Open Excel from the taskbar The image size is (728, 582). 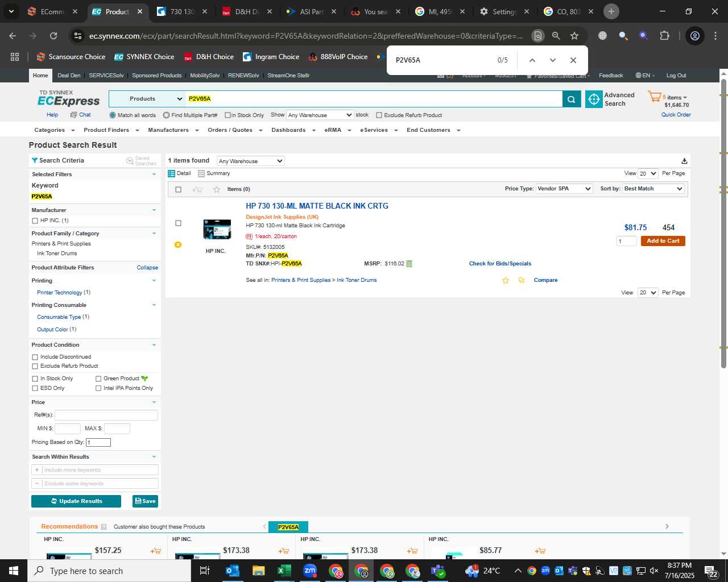(x=284, y=571)
